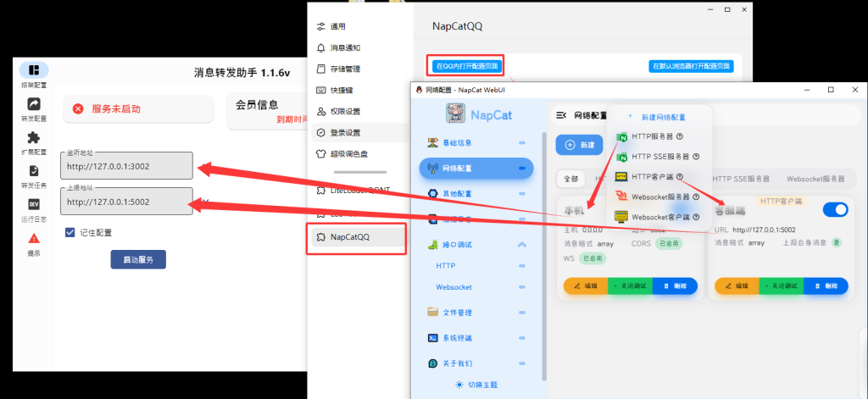Open 通用 in QQ settings sidebar

[x=359, y=26]
